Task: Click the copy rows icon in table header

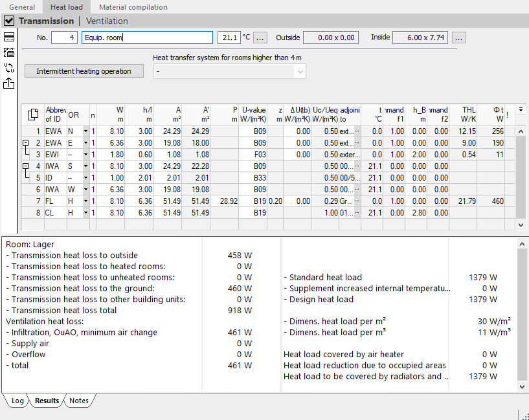Action: pyautogui.click(x=33, y=115)
